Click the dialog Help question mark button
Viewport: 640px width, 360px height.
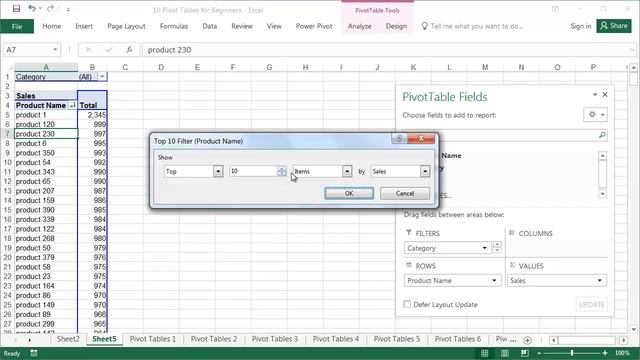coord(399,138)
